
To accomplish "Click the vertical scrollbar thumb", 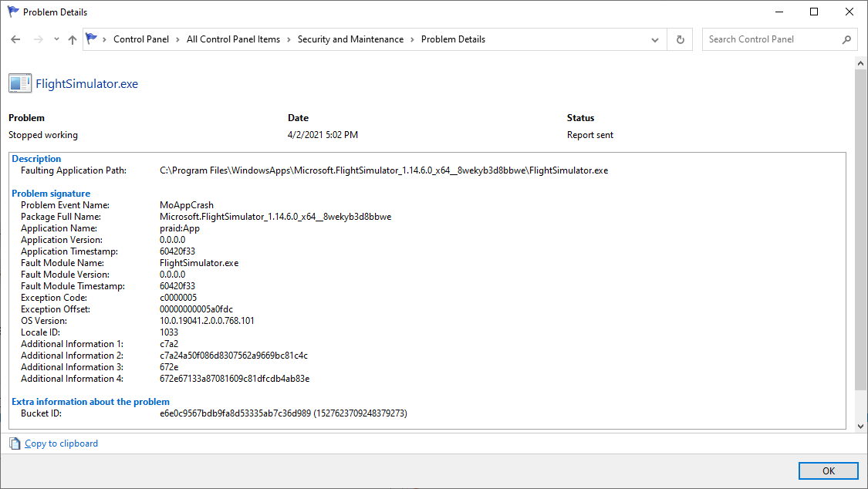I will coord(860,230).
